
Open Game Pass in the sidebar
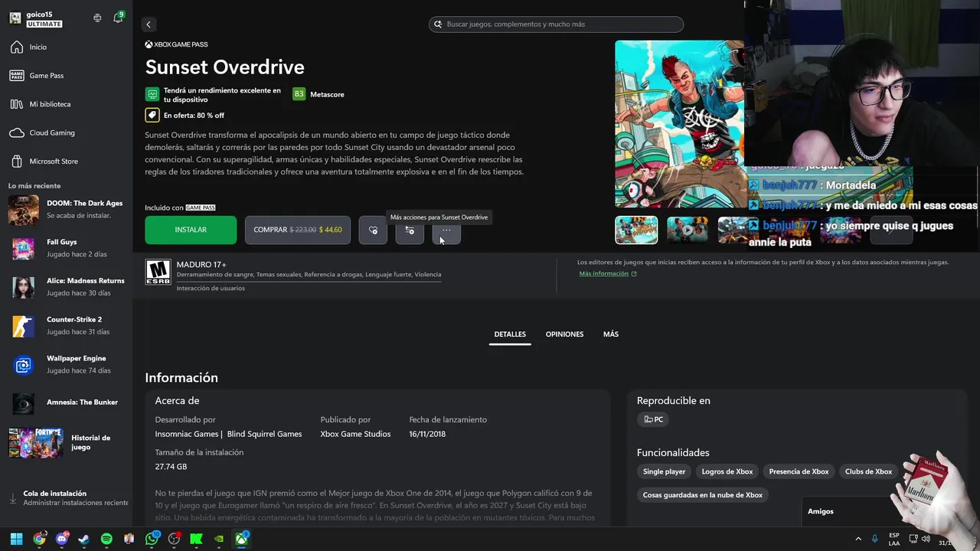[x=66, y=76]
